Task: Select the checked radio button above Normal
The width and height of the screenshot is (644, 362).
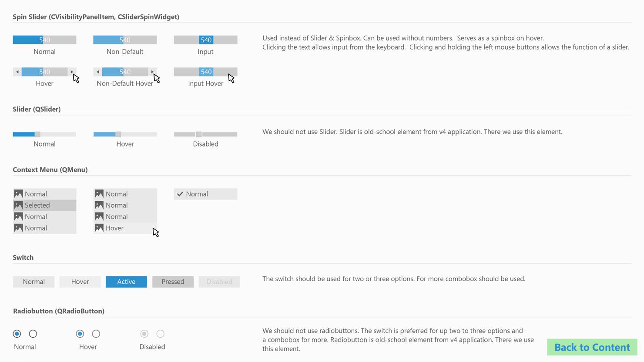Action: tap(17, 334)
